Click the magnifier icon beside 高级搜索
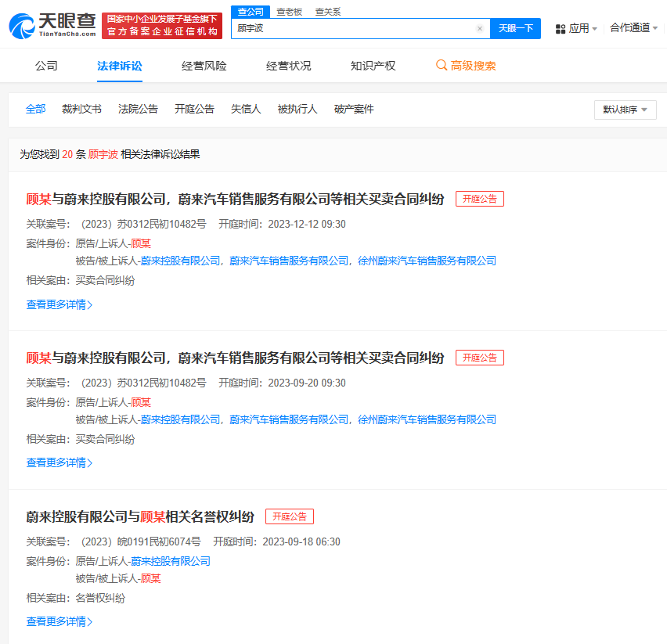Image resolution: width=667 pixels, height=644 pixels. tap(439, 66)
